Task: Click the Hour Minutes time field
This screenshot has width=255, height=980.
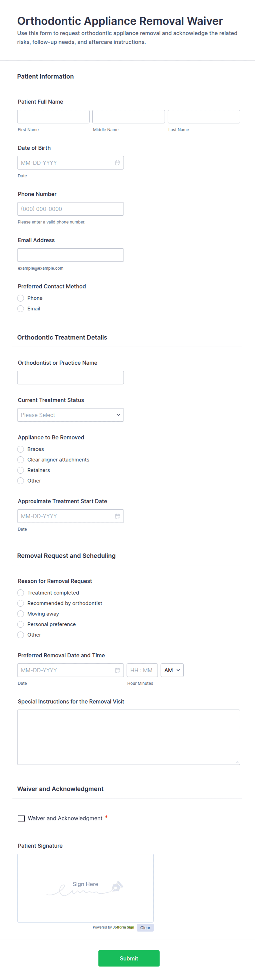Action: 142,670
